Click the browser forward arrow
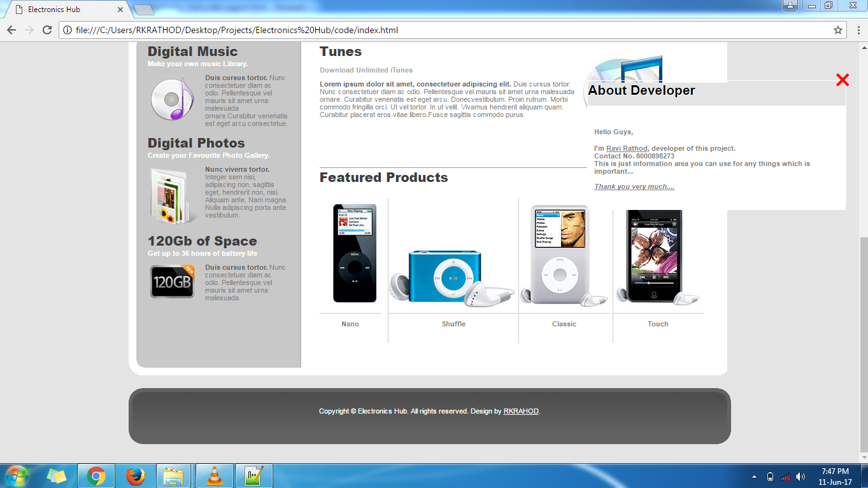This screenshot has height=488, width=868. pyautogui.click(x=29, y=30)
